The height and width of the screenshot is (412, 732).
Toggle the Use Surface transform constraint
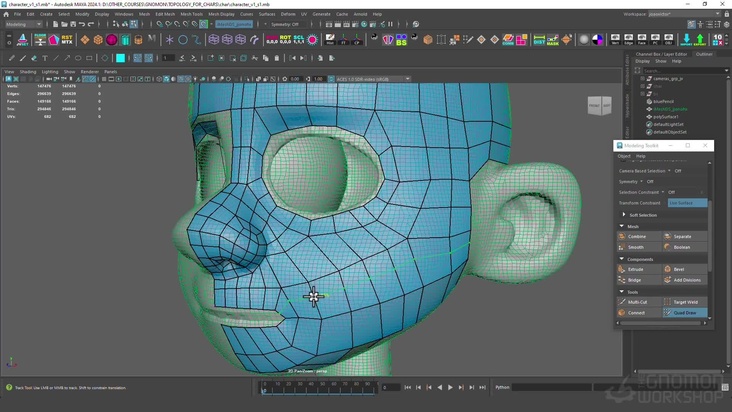coord(687,203)
